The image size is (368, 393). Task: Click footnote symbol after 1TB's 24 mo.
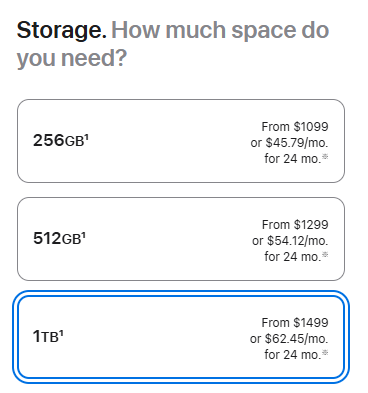pos(325,353)
